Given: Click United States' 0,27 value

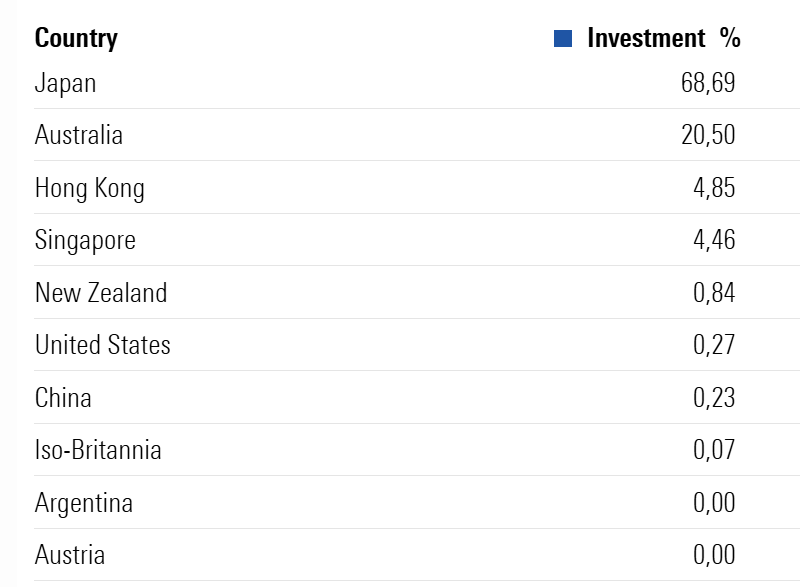Looking at the screenshot, I should pyautogui.click(x=714, y=345).
